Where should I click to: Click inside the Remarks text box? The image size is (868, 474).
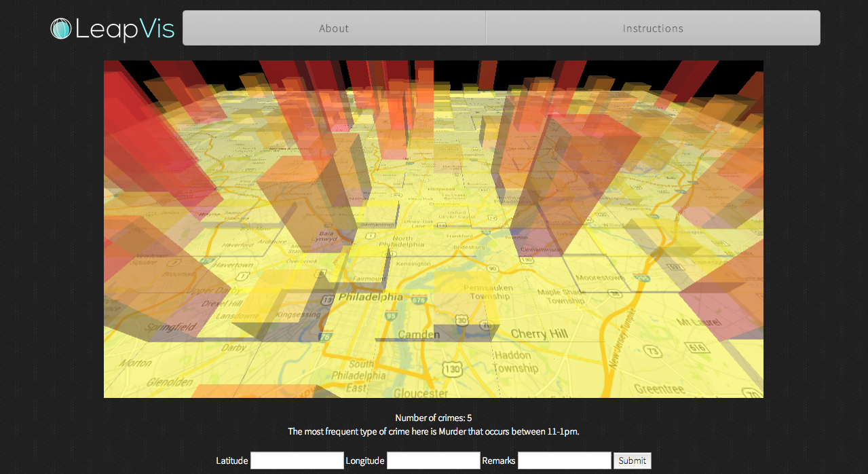[x=565, y=460]
